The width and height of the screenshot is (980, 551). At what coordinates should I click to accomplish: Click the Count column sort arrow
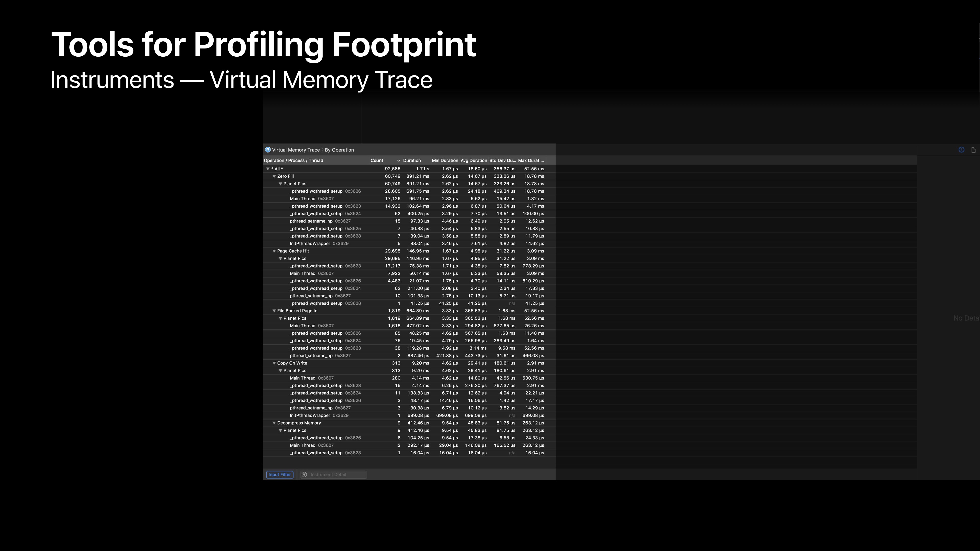(398, 160)
